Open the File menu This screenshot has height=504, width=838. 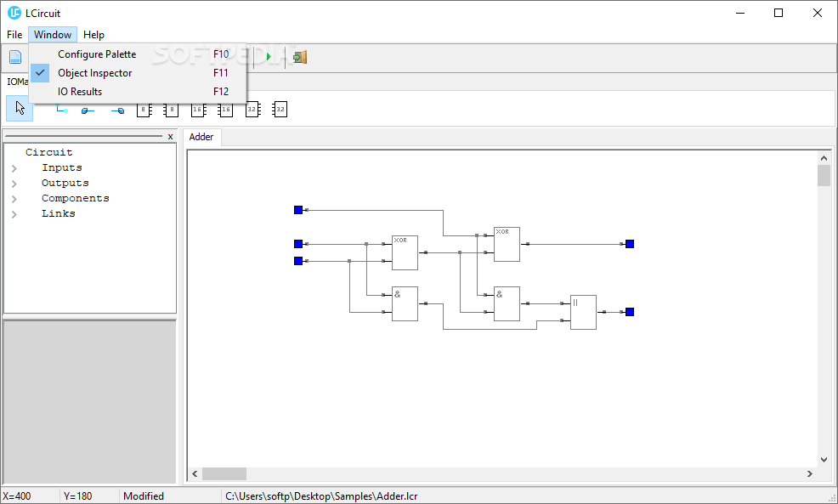(14, 35)
